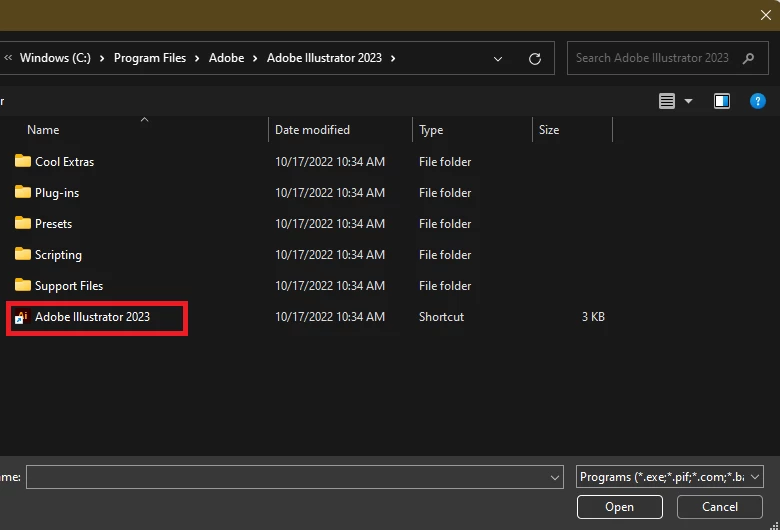
Task: Select the Presets folder icon
Action: [x=22, y=222]
